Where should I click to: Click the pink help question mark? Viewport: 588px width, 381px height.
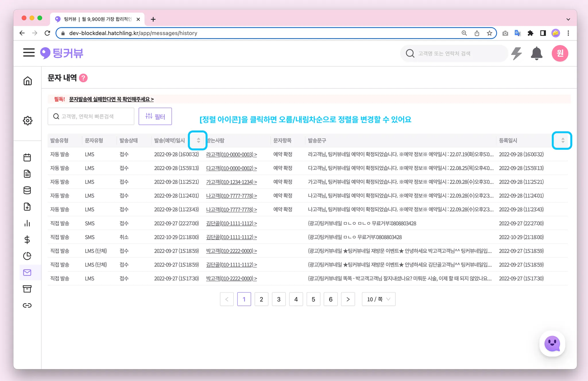[x=83, y=78]
